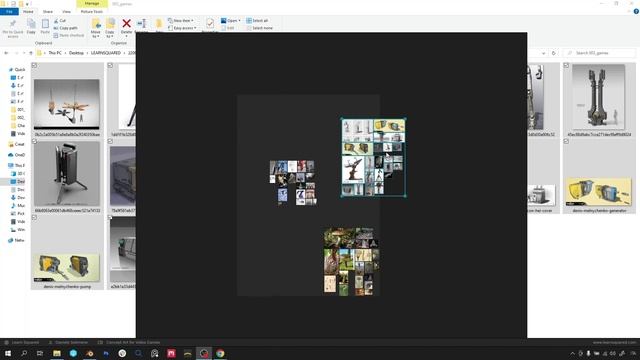Screen dimensions: 640x360
Task: Select the bottom nature image group in PureRef
Action: (x=351, y=262)
